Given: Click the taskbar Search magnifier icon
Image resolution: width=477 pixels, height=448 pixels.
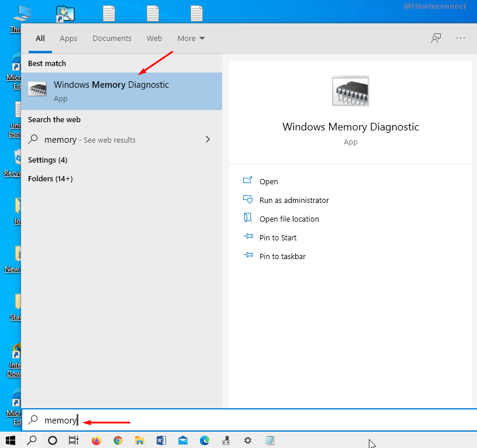Looking at the screenshot, I should [x=32, y=440].
